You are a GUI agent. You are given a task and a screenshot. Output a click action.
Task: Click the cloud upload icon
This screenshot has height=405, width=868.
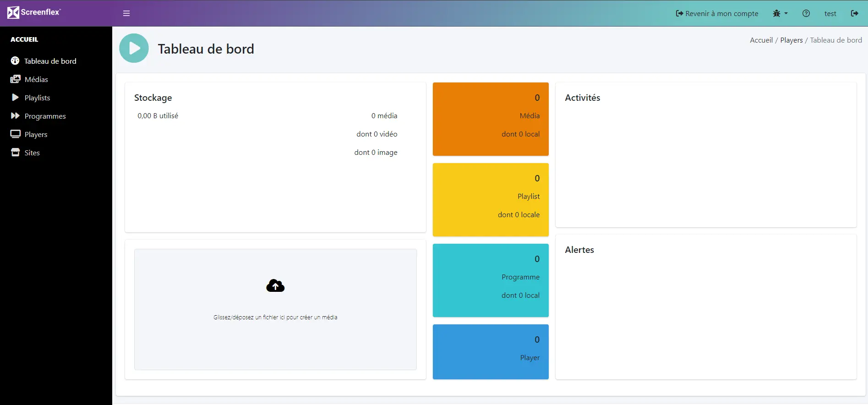(275, 286)
